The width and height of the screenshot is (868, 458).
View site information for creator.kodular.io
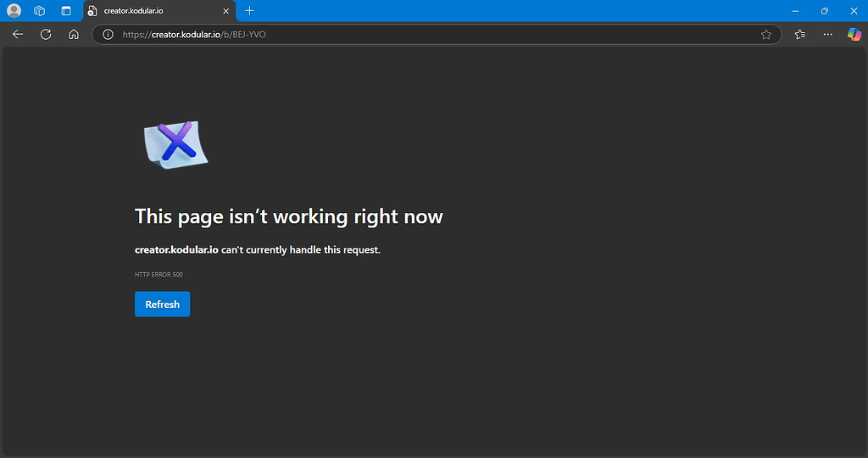tap(108, 35)
